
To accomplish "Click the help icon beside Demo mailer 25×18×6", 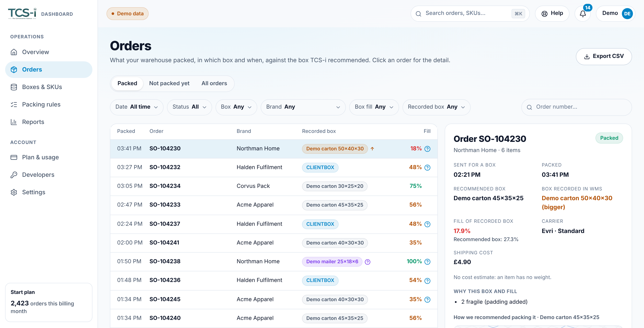I will [367, 262].
